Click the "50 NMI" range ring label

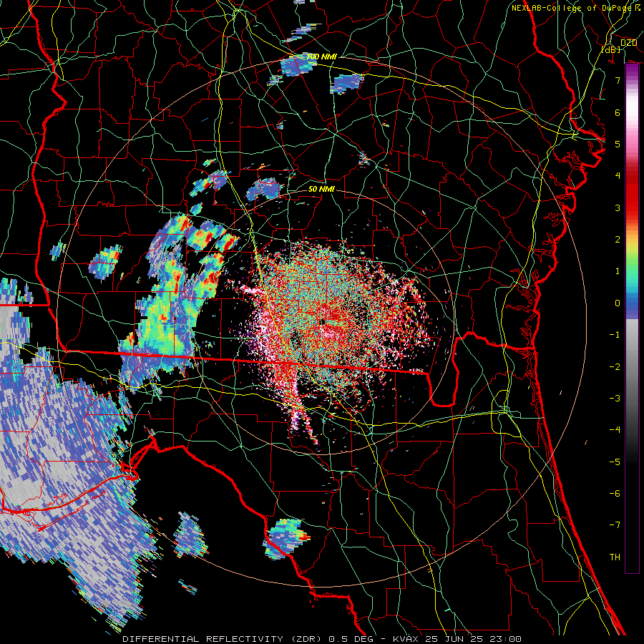point(321,189)
